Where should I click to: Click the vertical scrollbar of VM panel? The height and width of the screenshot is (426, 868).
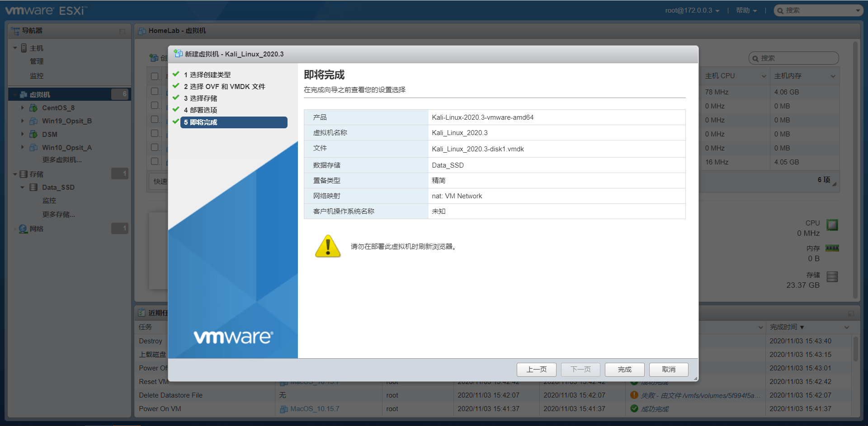click(855, 169)
